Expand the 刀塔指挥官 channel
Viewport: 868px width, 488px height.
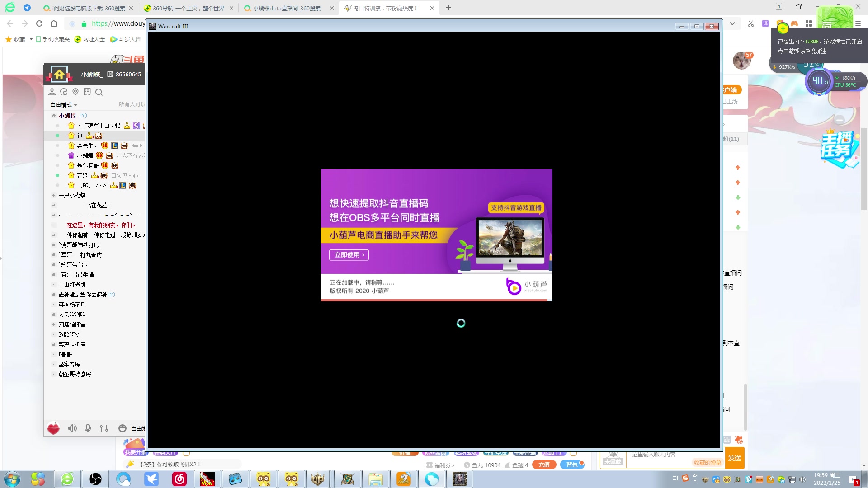point(54,324)
